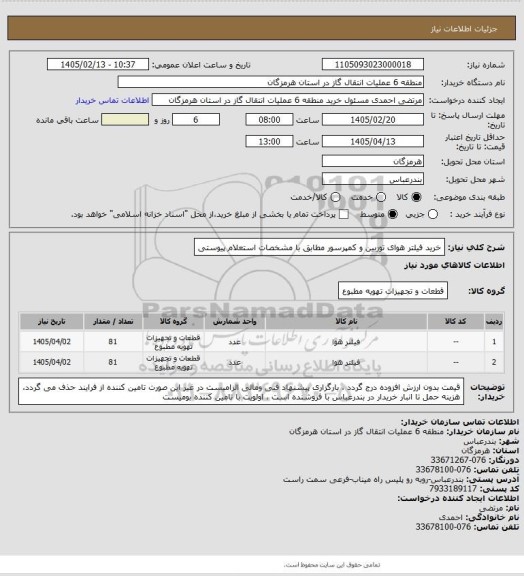Viewport: 524px width, 576px height.
Task: Click the general description field خرید فیلتر هوای توربین
Action: [x=319, y=248]
